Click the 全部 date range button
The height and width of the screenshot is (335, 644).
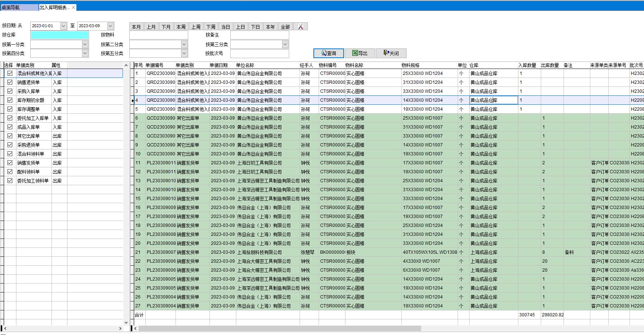pos(285,27)
